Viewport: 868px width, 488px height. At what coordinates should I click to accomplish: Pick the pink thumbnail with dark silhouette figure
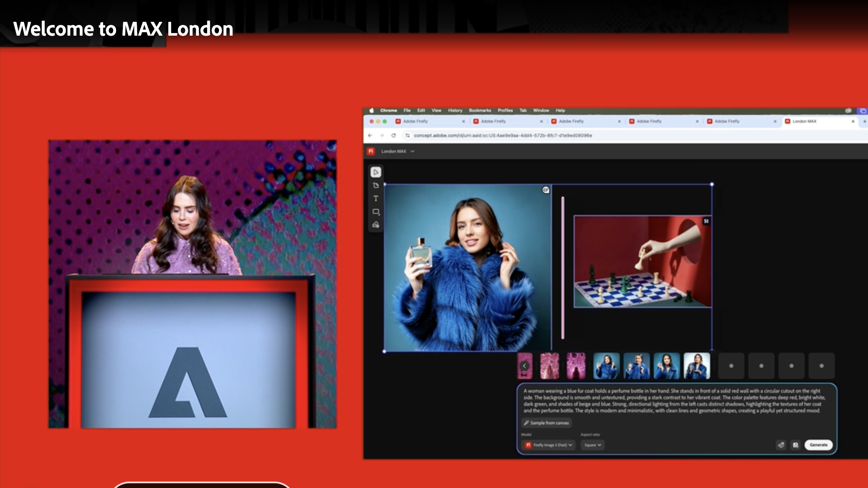point(576,366)
